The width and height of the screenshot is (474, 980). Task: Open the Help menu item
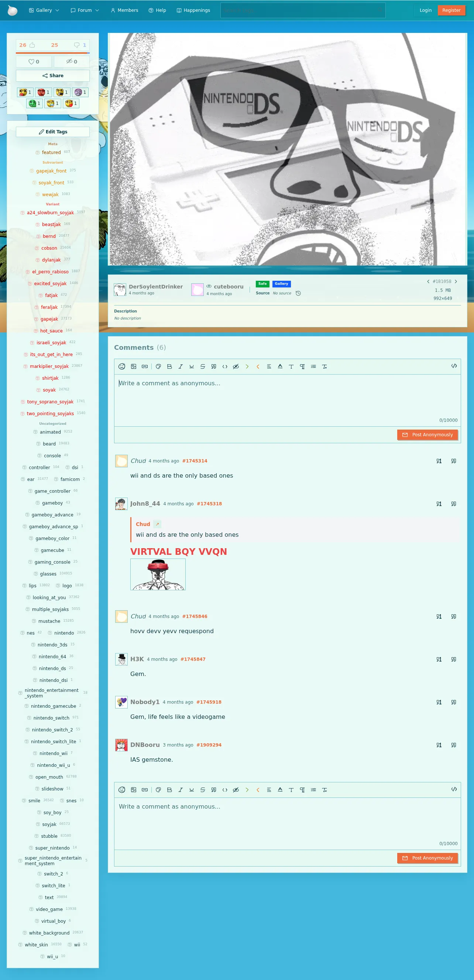157,10
